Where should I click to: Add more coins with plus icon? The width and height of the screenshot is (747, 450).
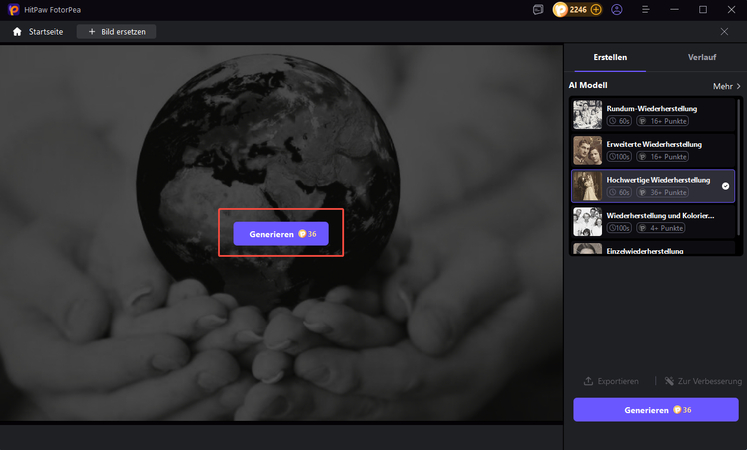[x=596, y=10]
